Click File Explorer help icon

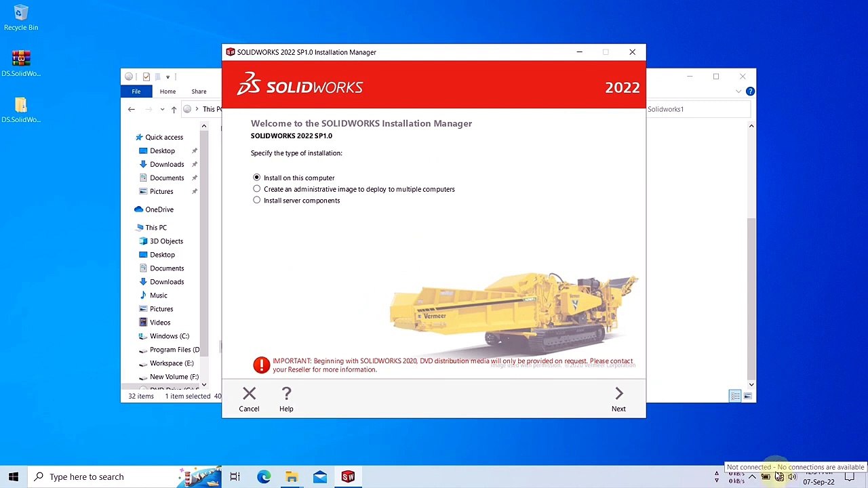750,91
